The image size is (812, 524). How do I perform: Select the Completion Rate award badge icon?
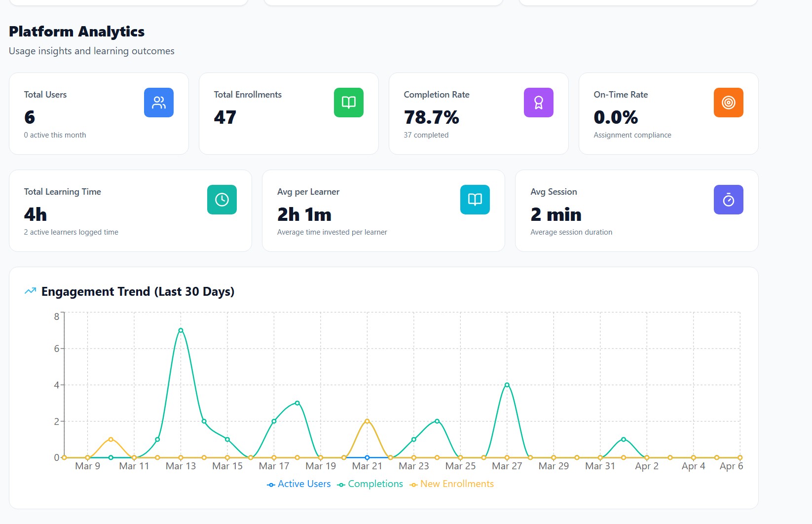[x=538, y=102]
